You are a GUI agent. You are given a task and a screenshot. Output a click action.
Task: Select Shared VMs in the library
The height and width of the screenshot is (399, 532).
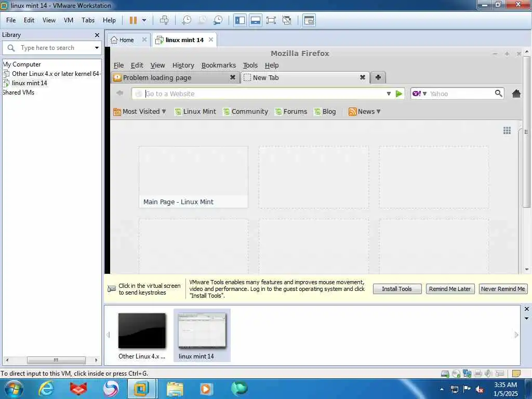18,92
